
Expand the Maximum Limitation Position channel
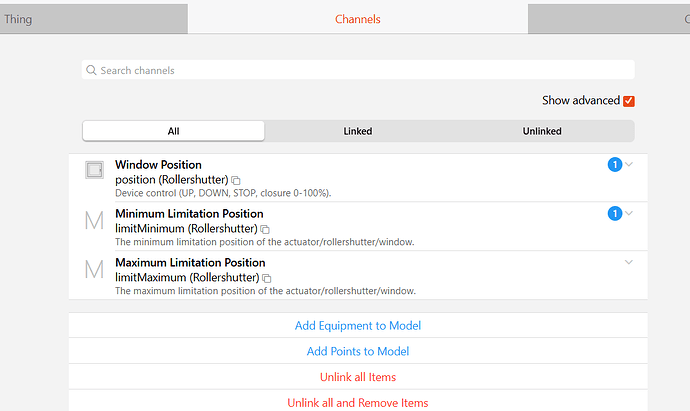[x=629, y=262]
